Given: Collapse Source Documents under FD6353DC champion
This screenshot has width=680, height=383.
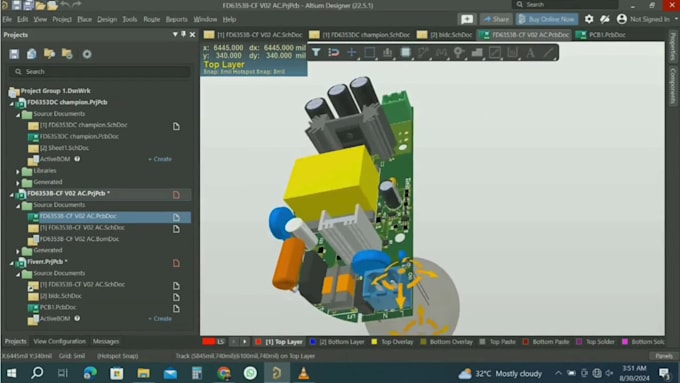Looking at the screenshot, I should tap(18, 115).
